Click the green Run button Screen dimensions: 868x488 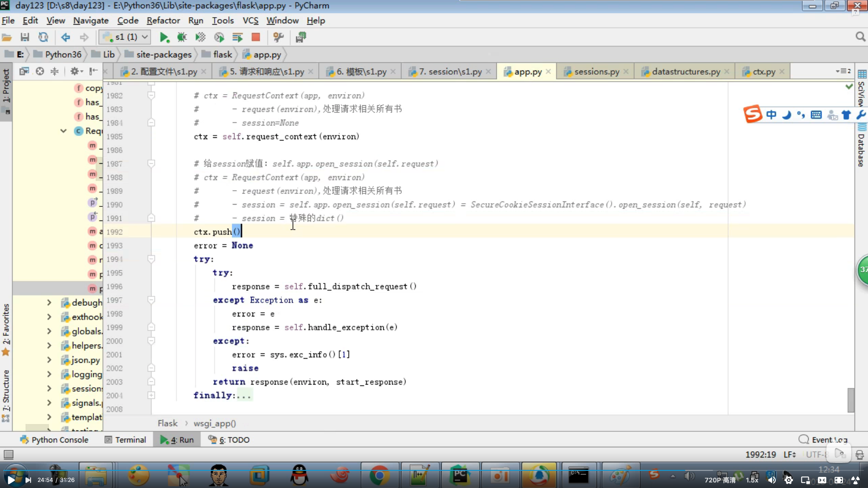(x=164, y=37)
